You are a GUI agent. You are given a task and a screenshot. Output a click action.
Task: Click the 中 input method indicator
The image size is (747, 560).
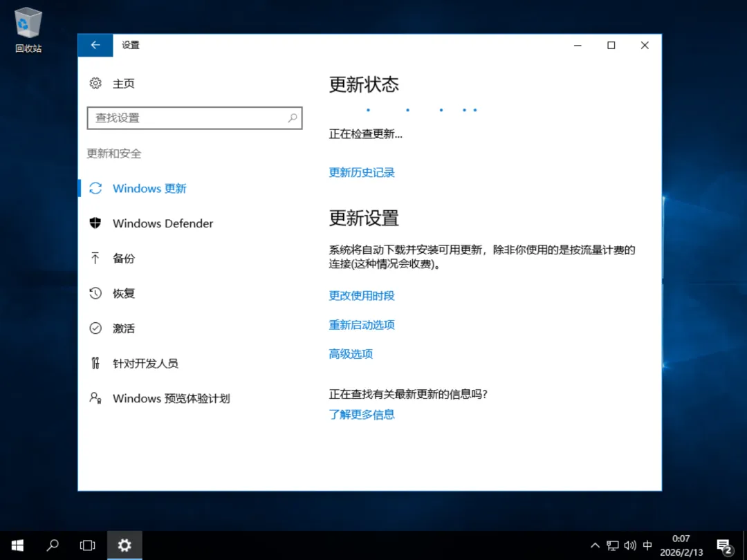point(647,545)
